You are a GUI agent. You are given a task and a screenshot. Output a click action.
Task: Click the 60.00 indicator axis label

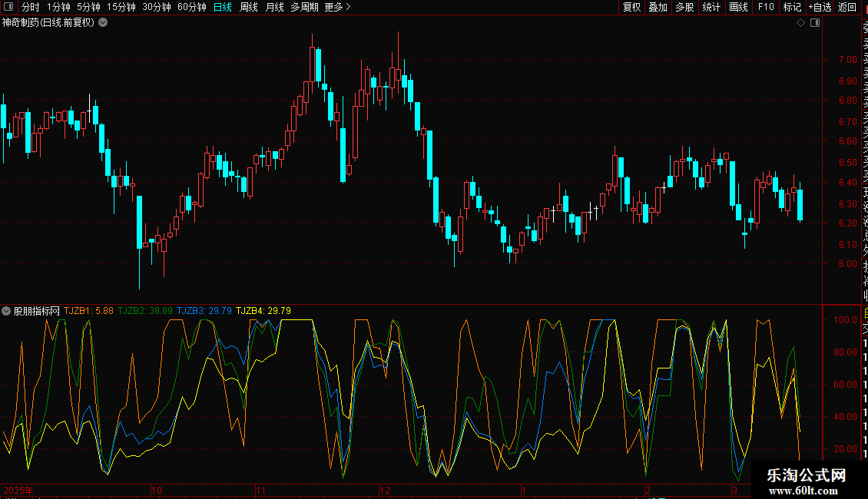click(x=845, y=385)
